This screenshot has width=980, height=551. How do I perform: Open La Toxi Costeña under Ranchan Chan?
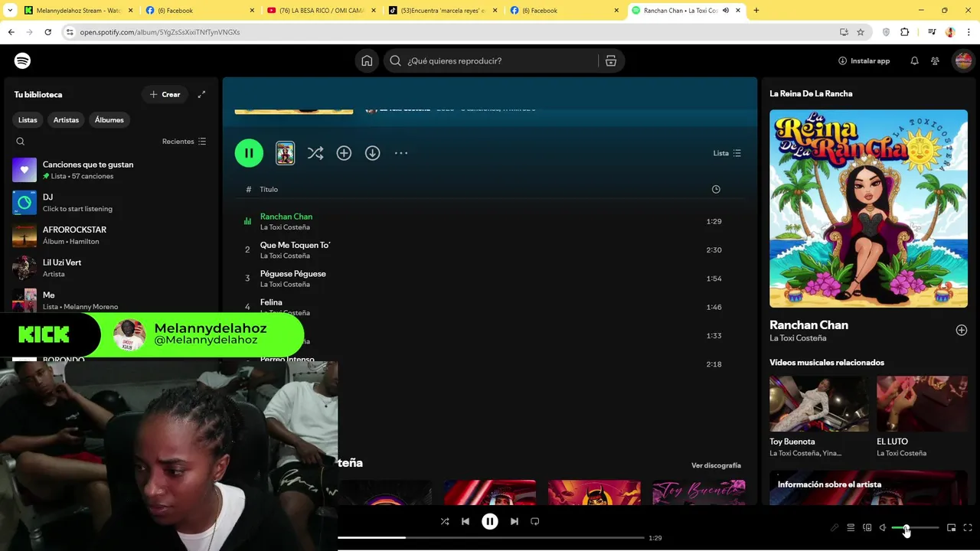click(x=797, y=338)
